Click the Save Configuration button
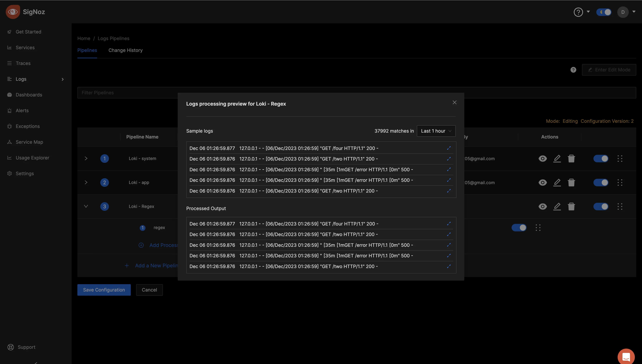Screen dimensions: 642x364 [x=104, y=290]
